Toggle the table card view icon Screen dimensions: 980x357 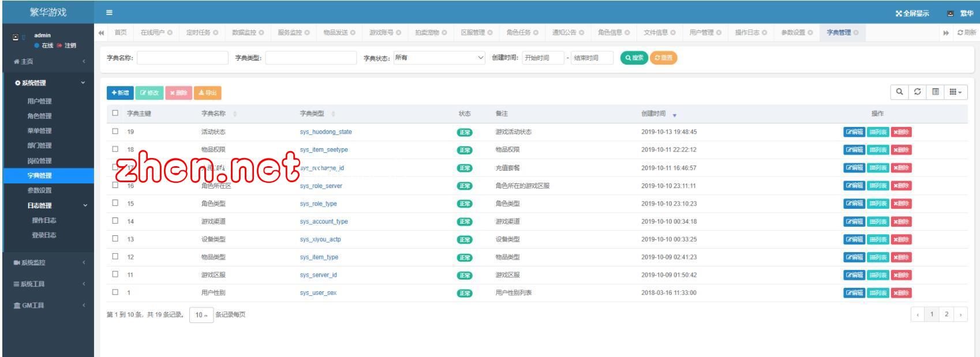935,92
